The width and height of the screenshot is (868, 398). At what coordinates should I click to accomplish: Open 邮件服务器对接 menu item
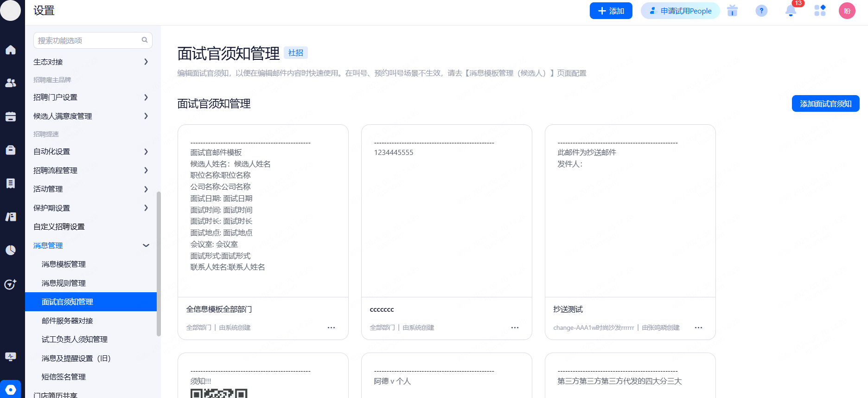coord(67,321)
